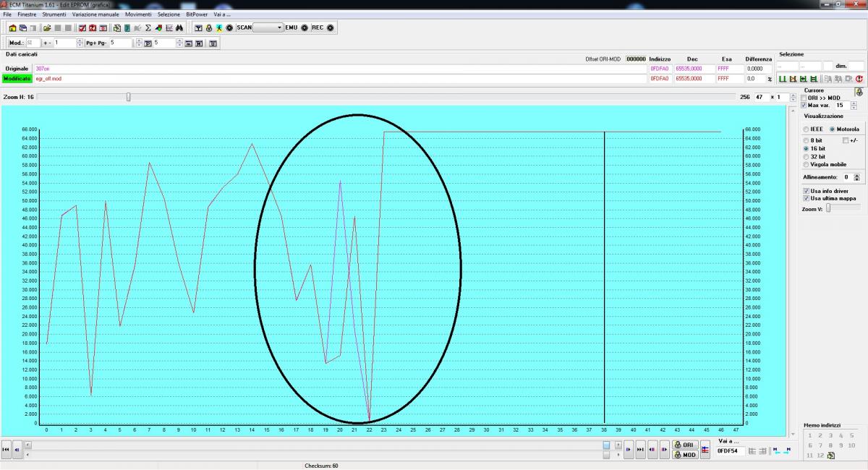Click the Vai a address input field
Viewport: 868px width, 470px height.
pos(730,450)
